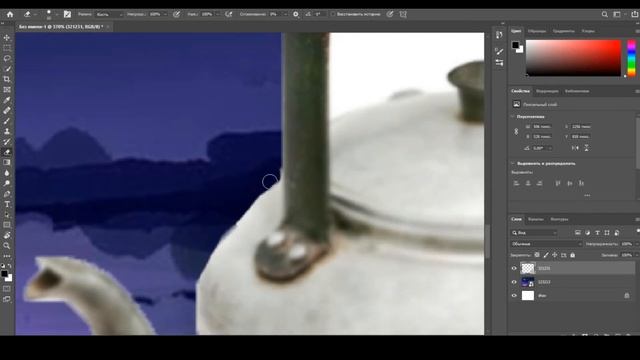Open the layer blend mode dropdown
The height and width of the screenshot is (360, 640).
[546, 244]
